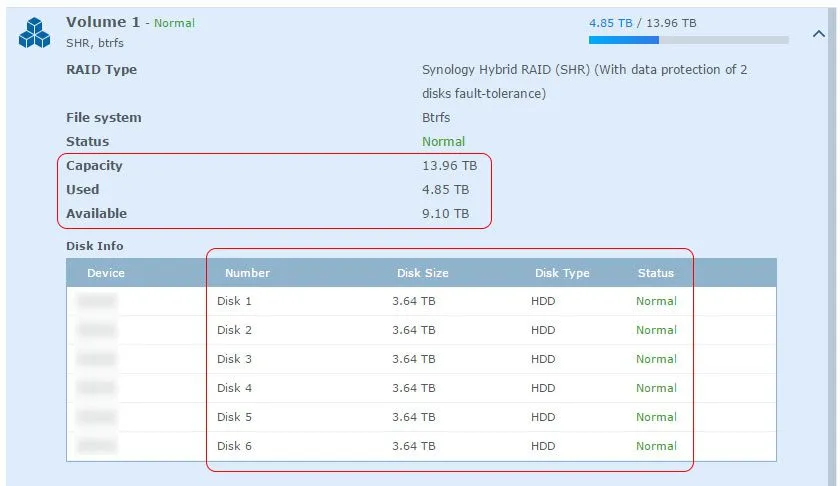
Task: Click the '4.85 TB' used figure above bar
Action: pos(611,23)
